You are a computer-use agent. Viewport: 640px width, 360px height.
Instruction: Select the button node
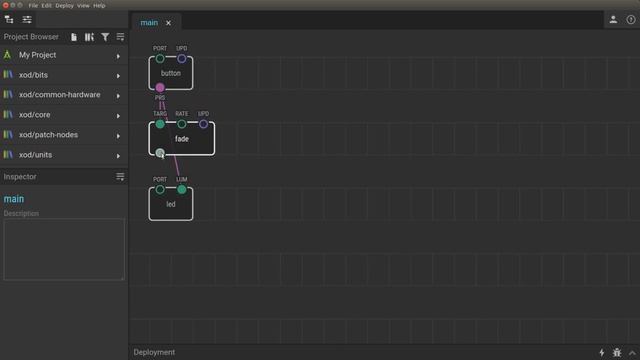171,73
